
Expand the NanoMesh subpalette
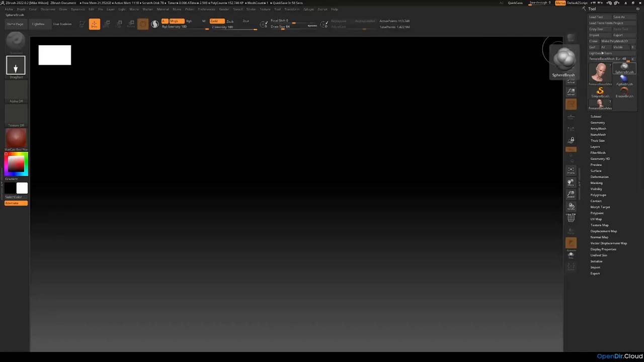598,135
